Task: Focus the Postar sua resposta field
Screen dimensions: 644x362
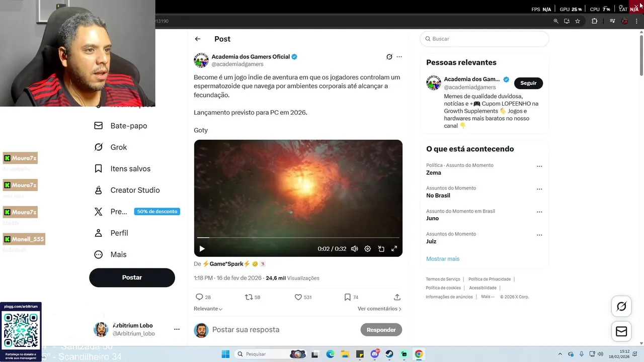Action: point(283,330)
